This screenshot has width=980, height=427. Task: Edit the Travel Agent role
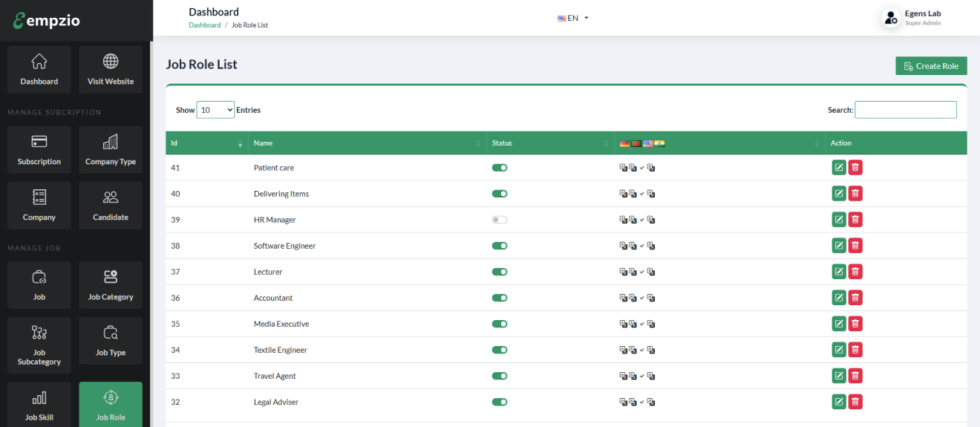[839, 376]
